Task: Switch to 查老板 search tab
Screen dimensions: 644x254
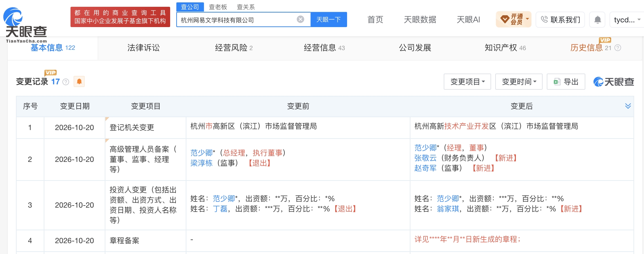Action: coord(218,7)
